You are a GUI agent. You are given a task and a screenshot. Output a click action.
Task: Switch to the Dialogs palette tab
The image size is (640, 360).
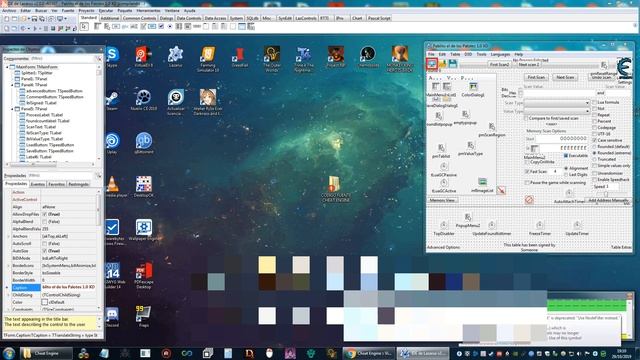point(166,18)
